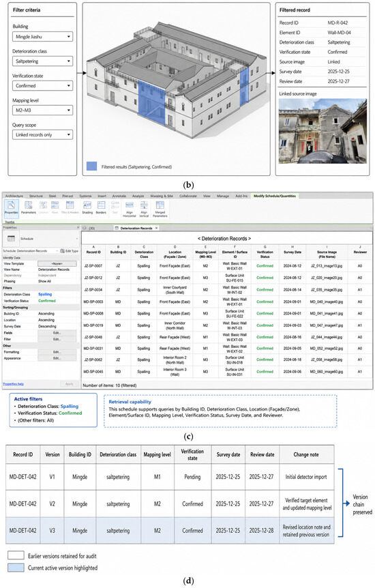
Task: Select the Deterioration Records view tab
Action: 136,228
